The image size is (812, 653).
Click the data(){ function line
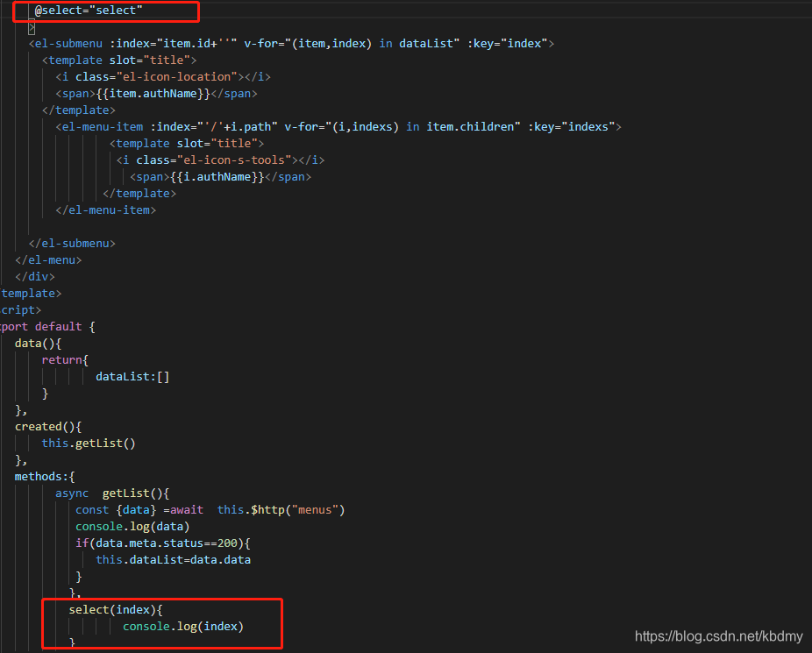[x=39, y=344]
